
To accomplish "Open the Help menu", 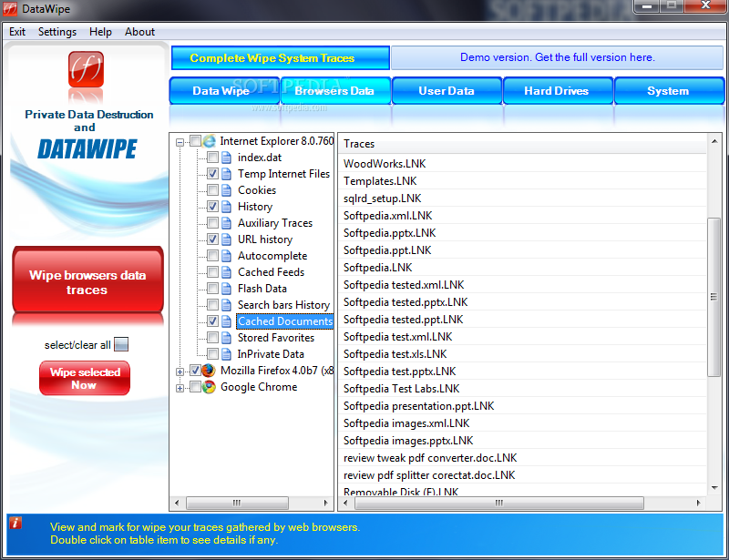I will (x=100, y=32).
